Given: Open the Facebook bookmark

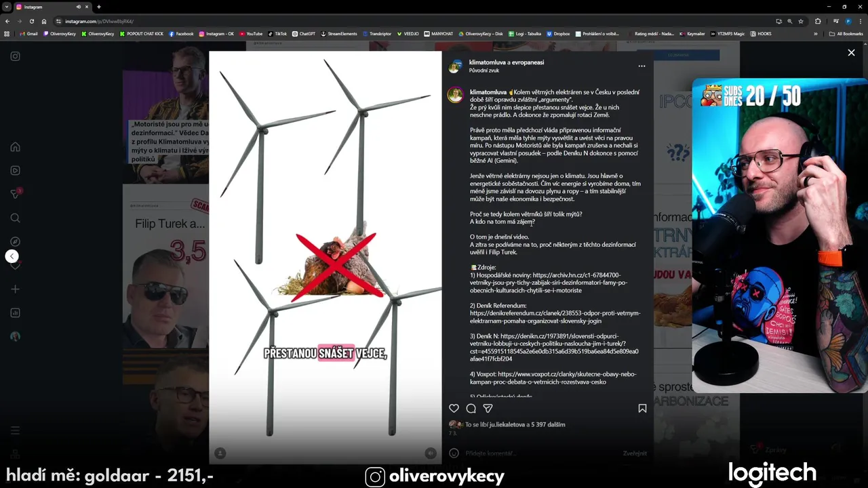Looking at the screenshot, I should tap(181, 33).
